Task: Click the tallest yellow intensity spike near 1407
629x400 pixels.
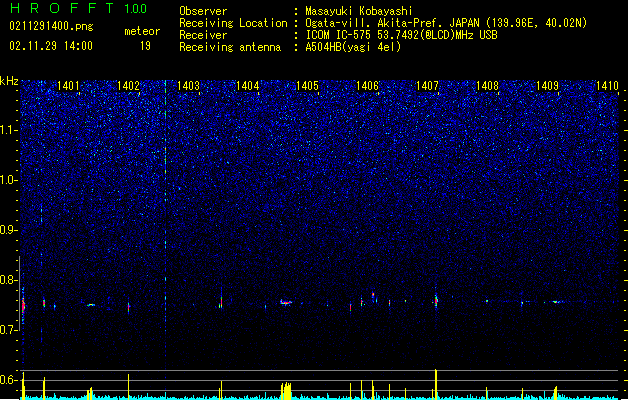Action: click(436, 384)
